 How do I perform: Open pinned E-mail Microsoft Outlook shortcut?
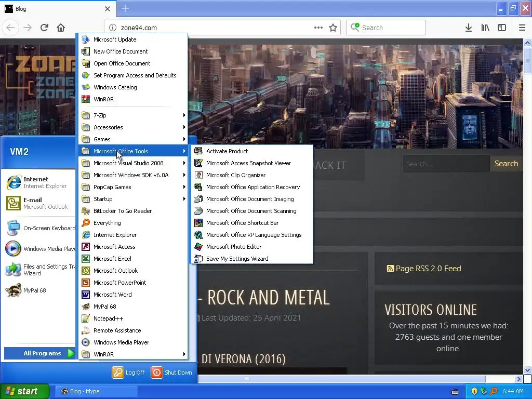pos(39,203)
